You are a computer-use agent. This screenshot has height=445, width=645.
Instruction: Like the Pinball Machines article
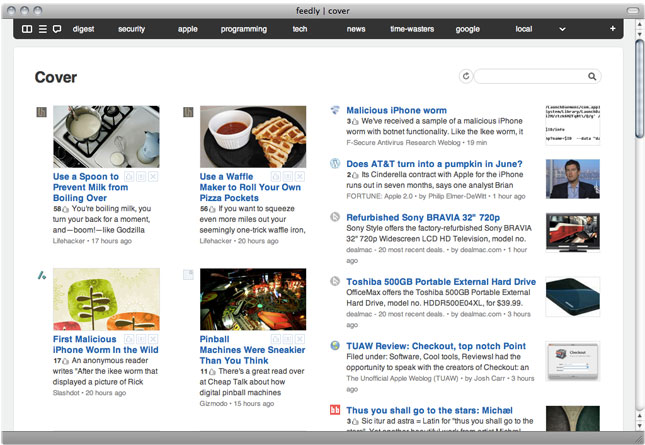276,339
